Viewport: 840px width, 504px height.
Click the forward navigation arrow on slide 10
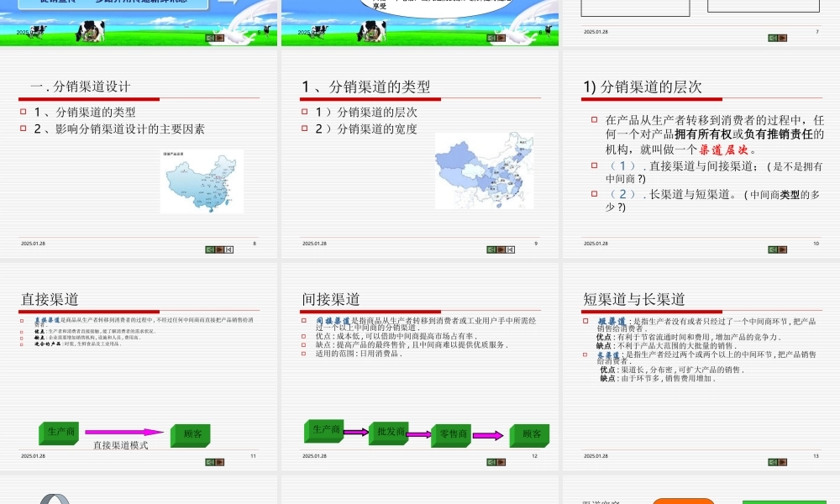coord(781,249)
